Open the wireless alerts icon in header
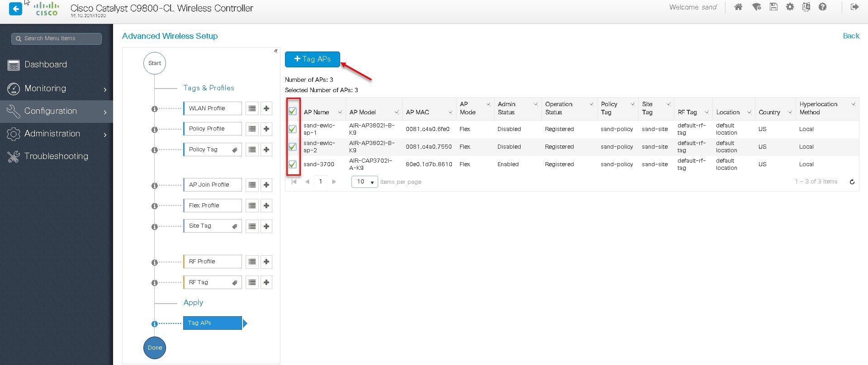Screen dimensions: 868x365 pos(756,7)
